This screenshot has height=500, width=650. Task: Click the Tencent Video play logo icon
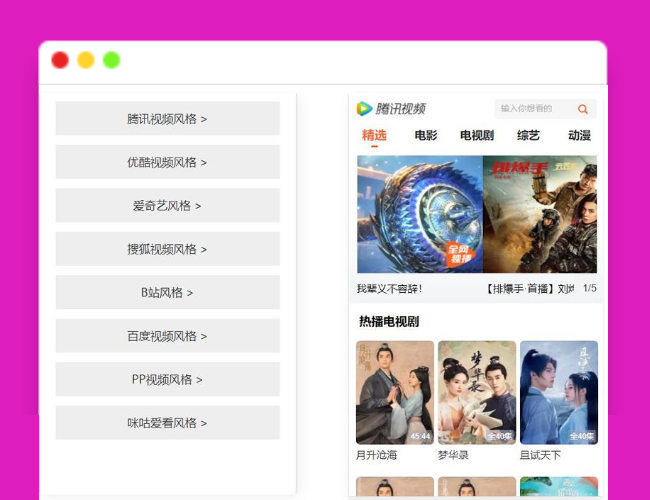pos(364,109)
